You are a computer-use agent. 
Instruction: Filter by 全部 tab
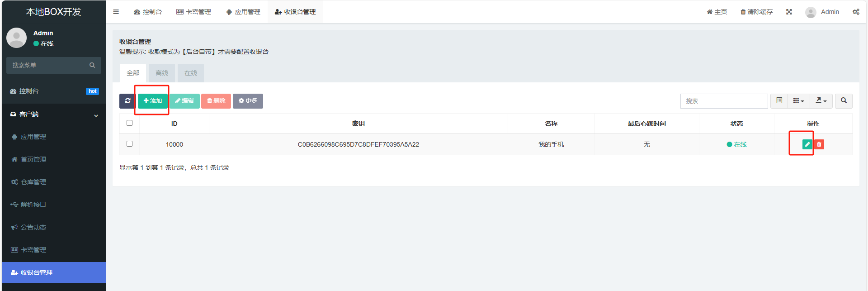133,73
